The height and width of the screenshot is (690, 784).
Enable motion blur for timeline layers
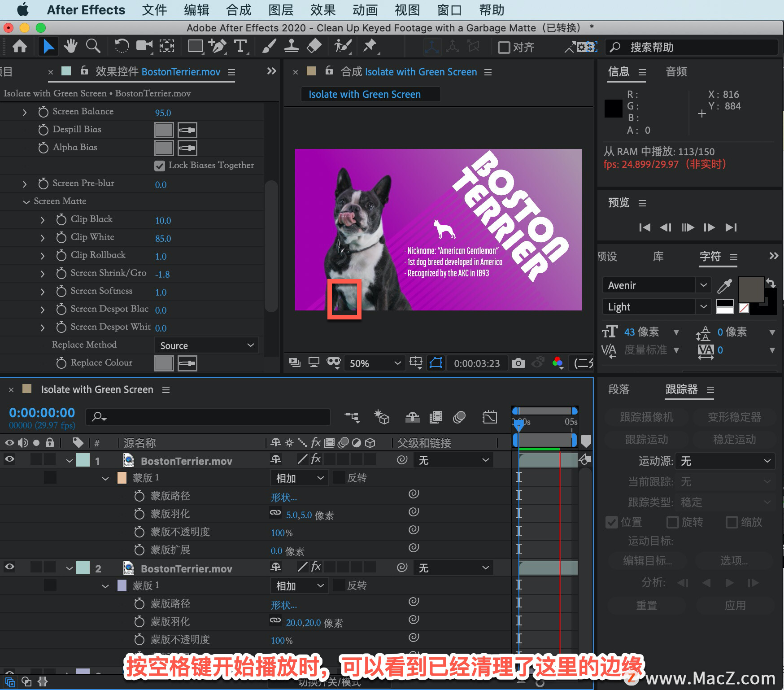pyautogui.click(x=459, y=417)
